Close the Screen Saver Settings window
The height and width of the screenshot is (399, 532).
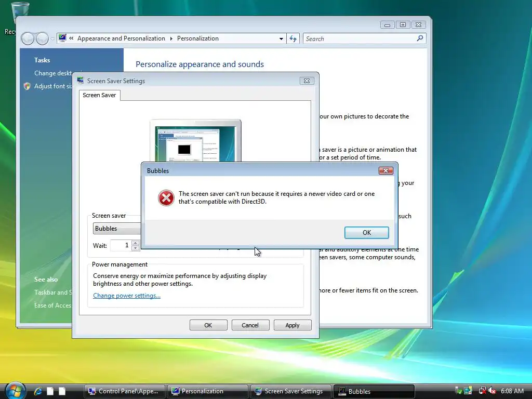tap(307, 81)
